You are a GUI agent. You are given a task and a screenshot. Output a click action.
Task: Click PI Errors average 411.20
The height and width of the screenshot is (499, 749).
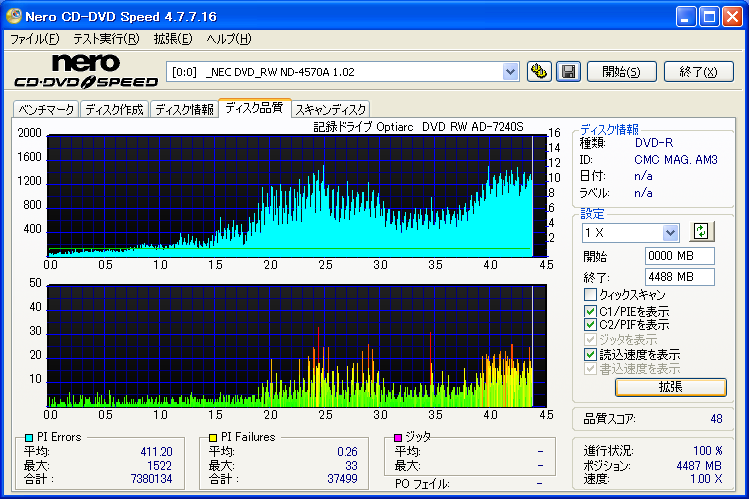click(156, 452)
